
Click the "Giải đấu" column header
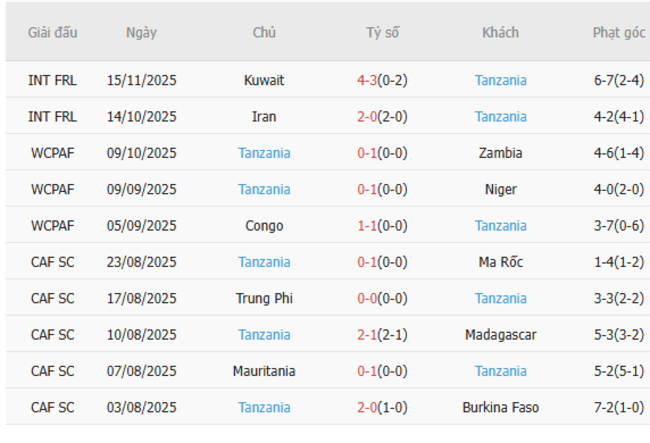[53, 32]
